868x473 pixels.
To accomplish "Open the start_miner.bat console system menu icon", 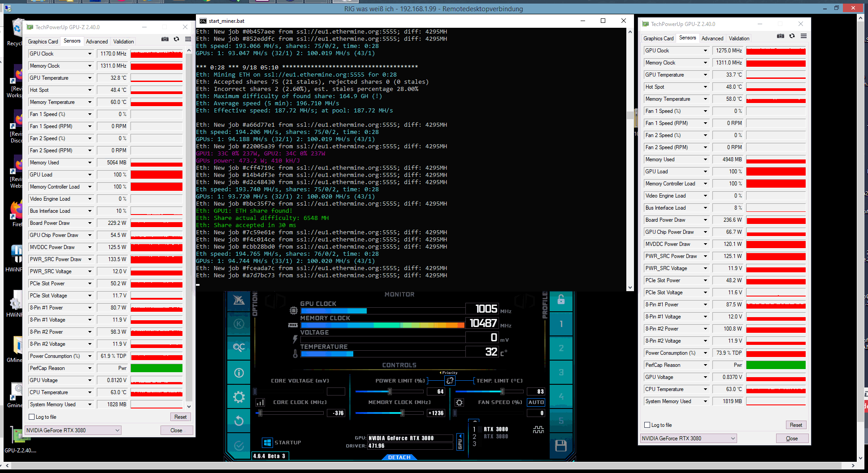I will tap(203, 21).
